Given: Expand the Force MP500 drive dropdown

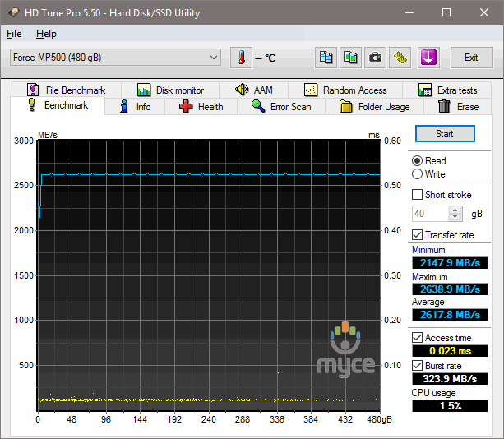Looking at the screenshot, I should (x=115, y=58).
